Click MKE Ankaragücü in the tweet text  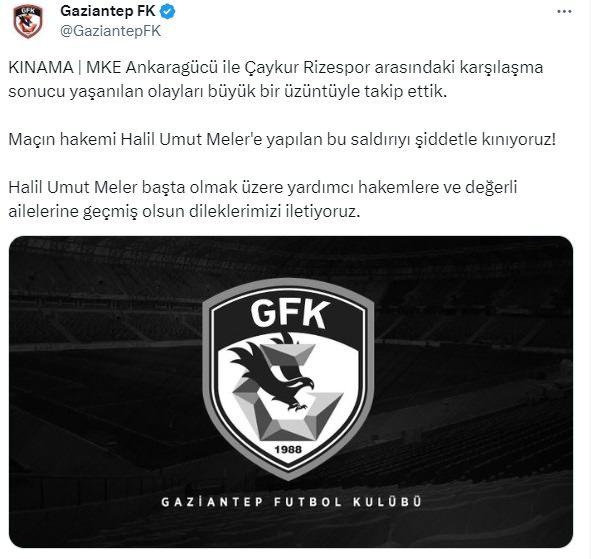[x=152, y=68]
